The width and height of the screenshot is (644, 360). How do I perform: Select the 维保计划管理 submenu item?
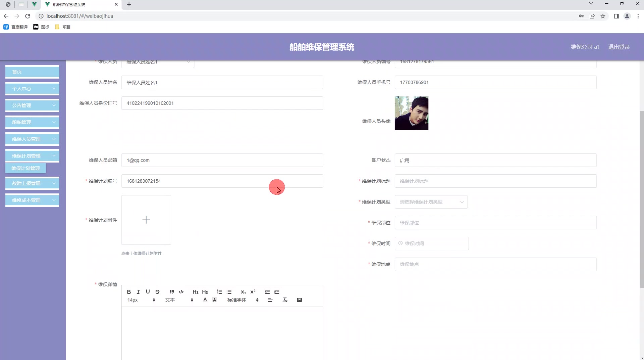25,168
